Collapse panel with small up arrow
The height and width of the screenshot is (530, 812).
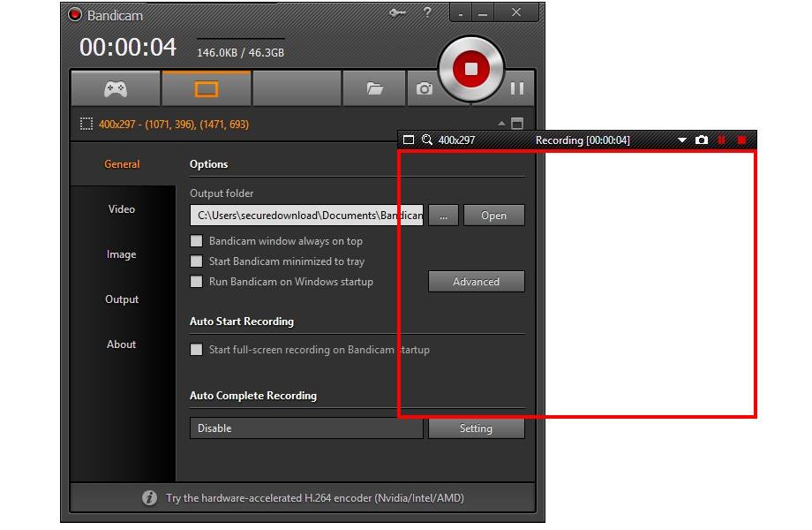click(502, 124)
